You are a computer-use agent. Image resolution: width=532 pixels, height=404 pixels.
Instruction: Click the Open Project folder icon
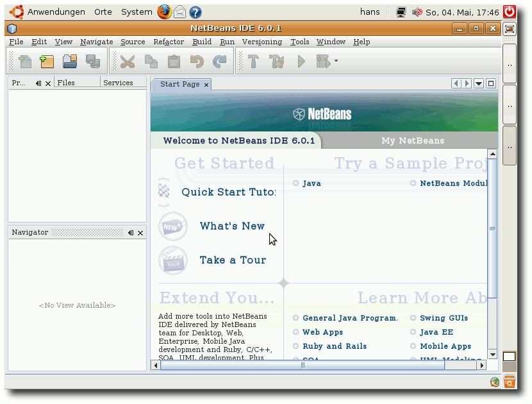click(x=70, y=62)
